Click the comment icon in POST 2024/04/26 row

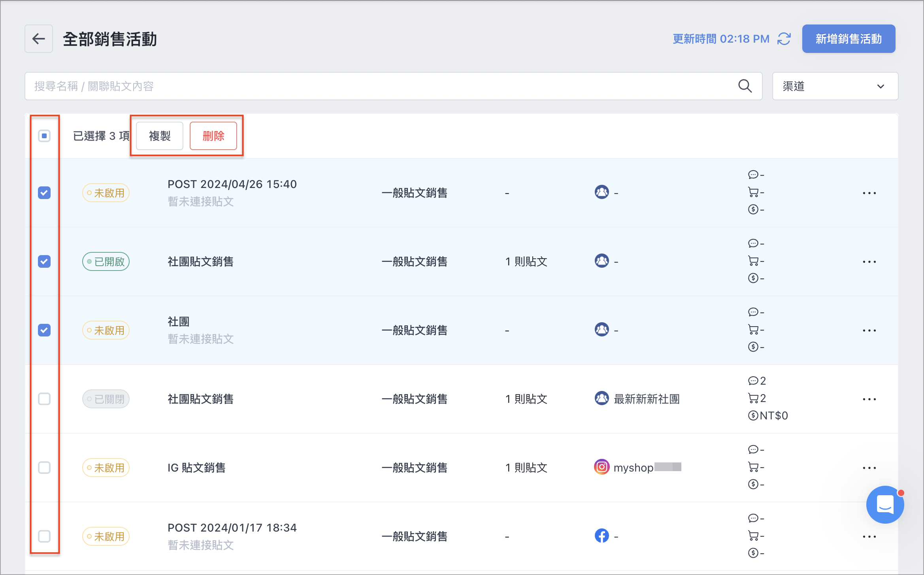[753, 175]
